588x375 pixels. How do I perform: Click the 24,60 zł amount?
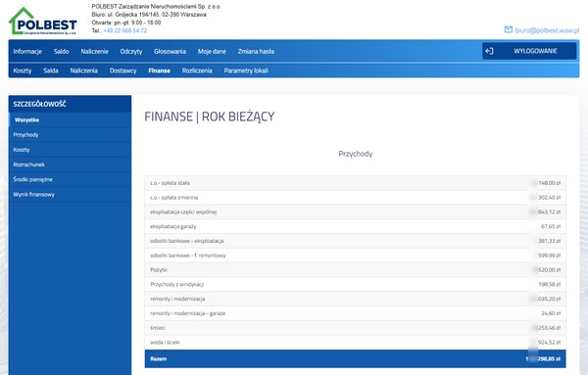click(x=551, y=313)
